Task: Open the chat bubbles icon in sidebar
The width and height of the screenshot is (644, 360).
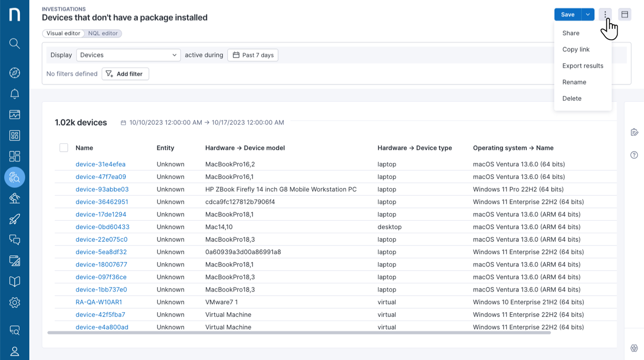Action: 15,240
